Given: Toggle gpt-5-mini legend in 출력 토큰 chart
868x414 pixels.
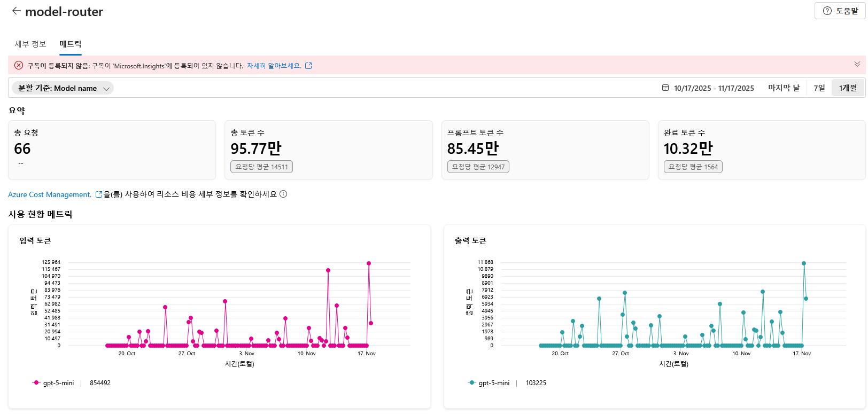Looking at the screenshot, I should pos(489,383).
